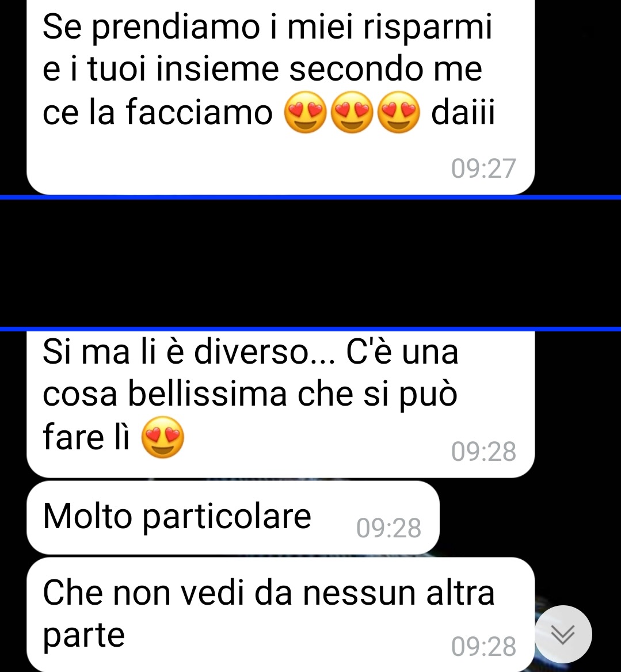Select the message "Che non vedi da nessun altra parte"

pyautogui.click(x=280, y=614)
